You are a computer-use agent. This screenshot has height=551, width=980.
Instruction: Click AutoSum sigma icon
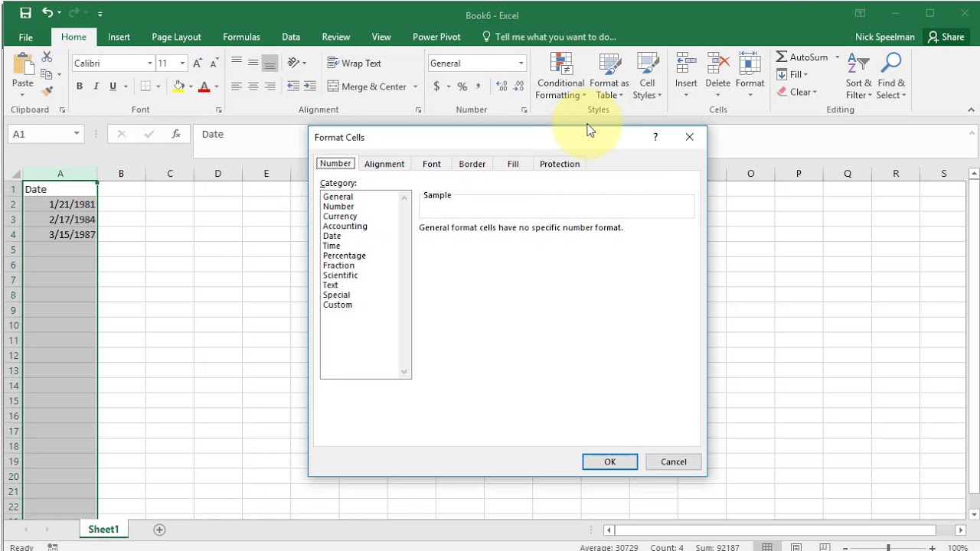pos(782,57)
